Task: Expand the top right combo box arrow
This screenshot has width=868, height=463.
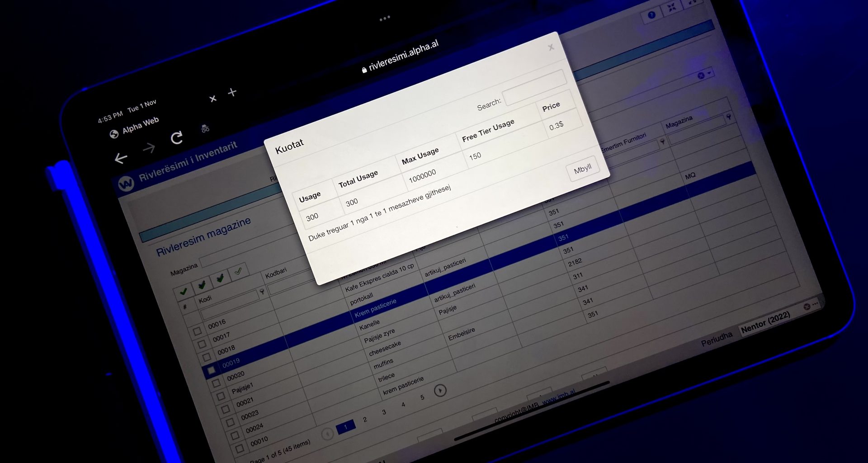Action: [x=709, y=73]
